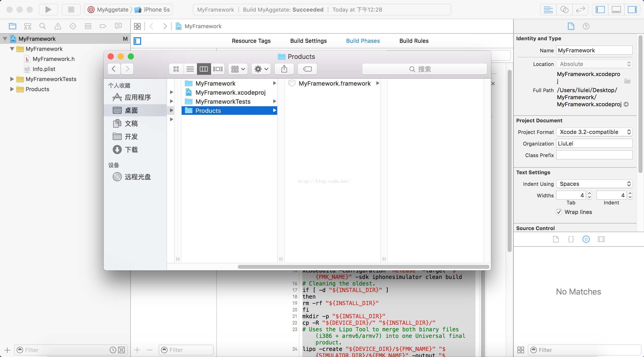Open the Report navigator
644x357 pixels.
[x=118, y=26]
